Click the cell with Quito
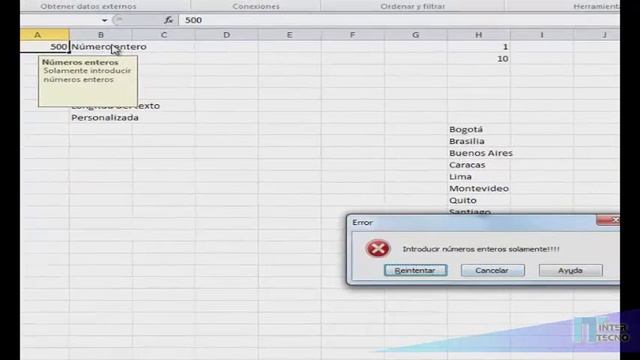Screen dimensions: 640x360 478,200
